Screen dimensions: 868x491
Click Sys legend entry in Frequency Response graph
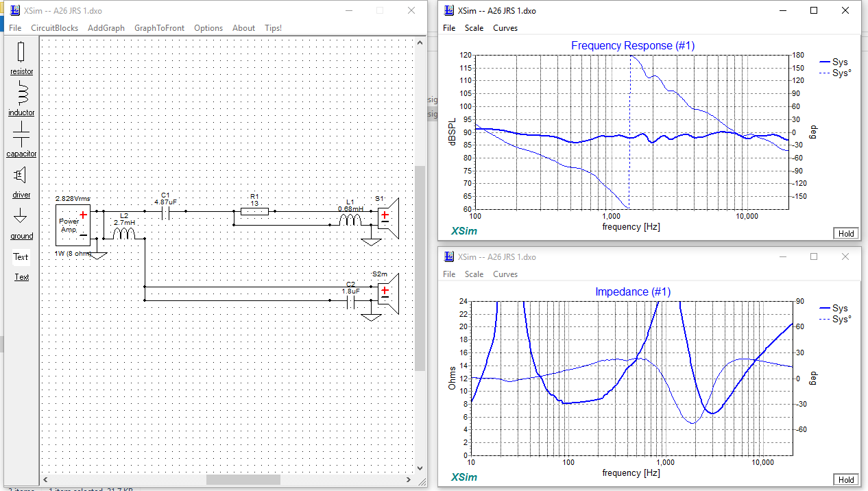click(x=834, y=62)
